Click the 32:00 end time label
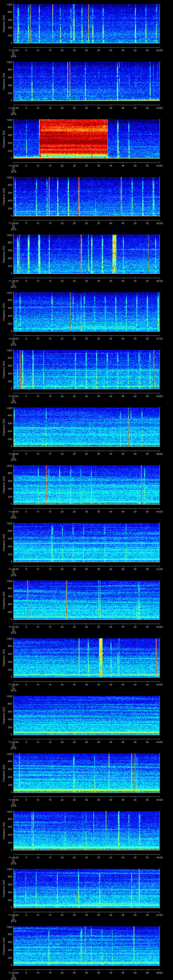The image size is (173, 980). tap(159, 50)
